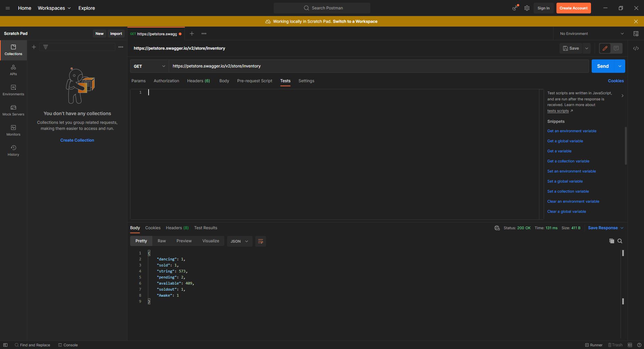Click the collections filter icon
644x349 pixels.
point(46,47)
